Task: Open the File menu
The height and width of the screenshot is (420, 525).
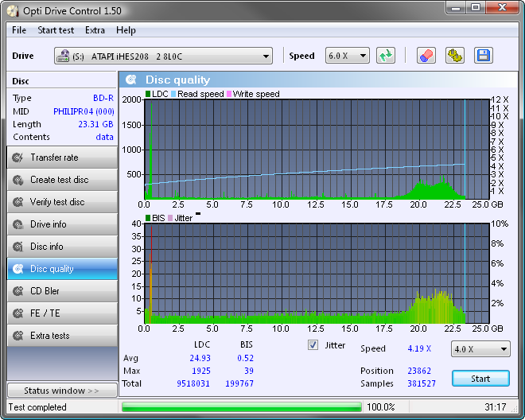Action: 19,30
